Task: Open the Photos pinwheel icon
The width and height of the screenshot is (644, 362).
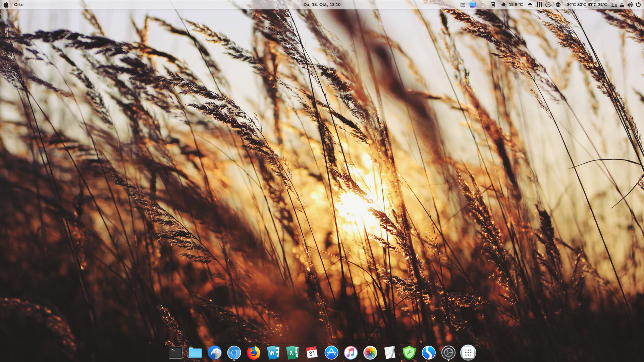Action: click(370, 353)
